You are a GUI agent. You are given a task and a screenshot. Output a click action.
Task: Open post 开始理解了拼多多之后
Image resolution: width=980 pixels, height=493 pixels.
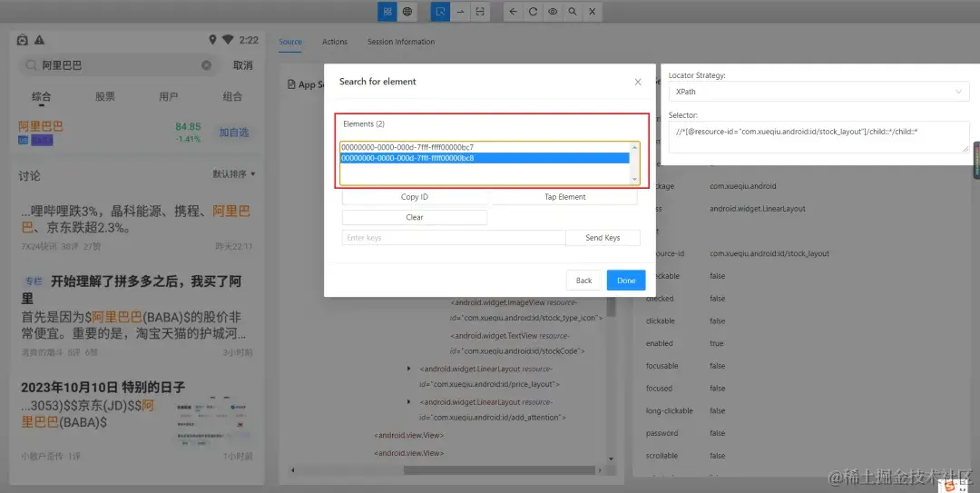coord(132,289)
